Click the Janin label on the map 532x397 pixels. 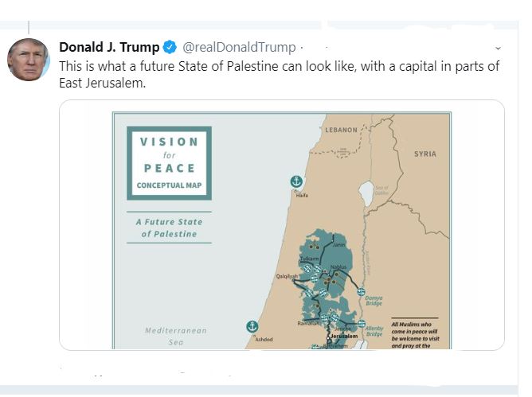tap(340, 245)
